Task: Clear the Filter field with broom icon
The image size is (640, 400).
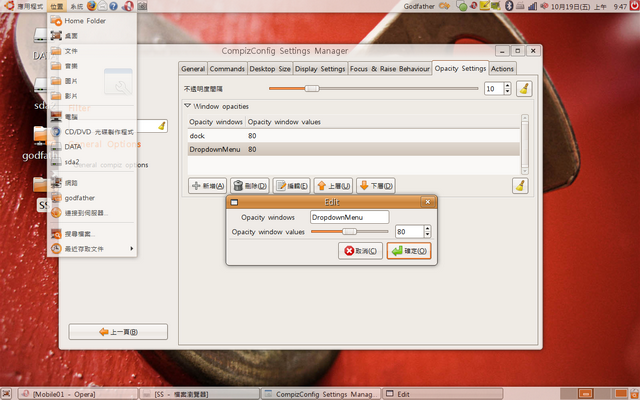Action: pos(162,126)
